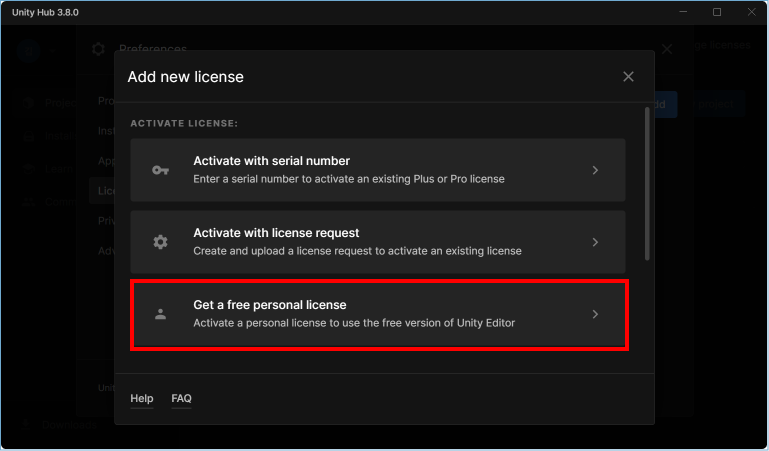769x451 pixels.
Task: Open chevron for Activate with serial number
Action: (x=595, y=170)
